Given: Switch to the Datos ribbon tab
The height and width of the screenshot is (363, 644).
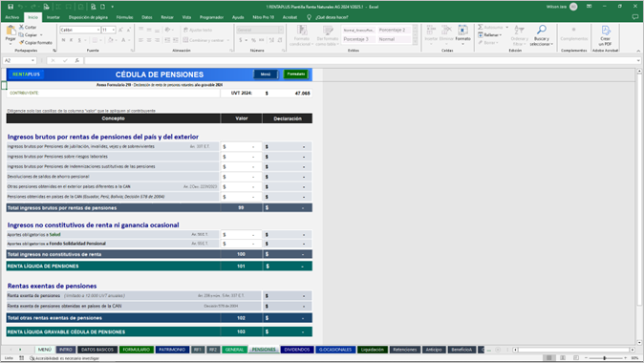Looking at the screenshot, I should [146, 17].
